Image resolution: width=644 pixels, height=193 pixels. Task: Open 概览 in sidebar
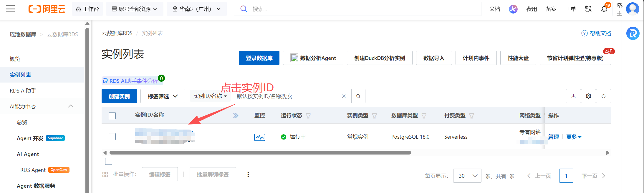click(x=15, y=59)
